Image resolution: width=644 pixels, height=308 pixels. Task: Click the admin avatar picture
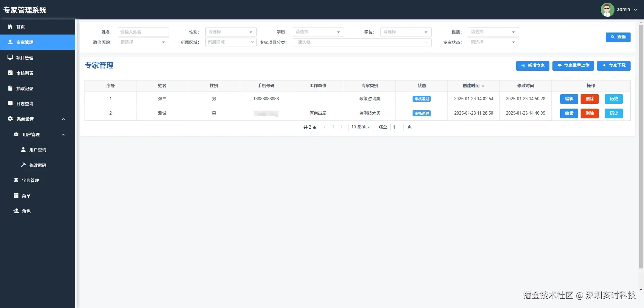pyautogui.click(x=607, y=10)
